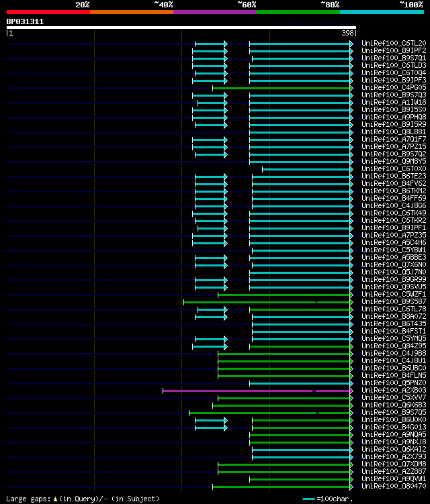Open UniRef100_Q6KAI2 entry
The height and width of the screenshot is (504, 430).
point(394,450)
